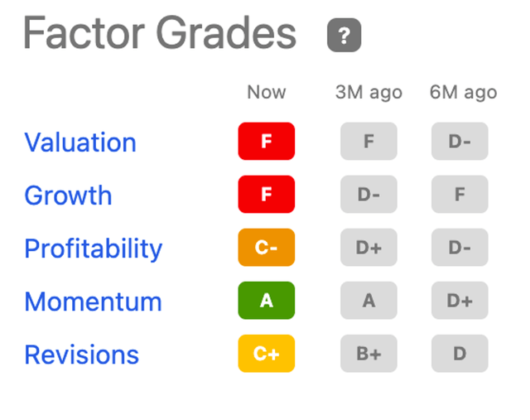
Task: Select Revisions D grade from 6M ago
Action: click(x=460, y=354)
